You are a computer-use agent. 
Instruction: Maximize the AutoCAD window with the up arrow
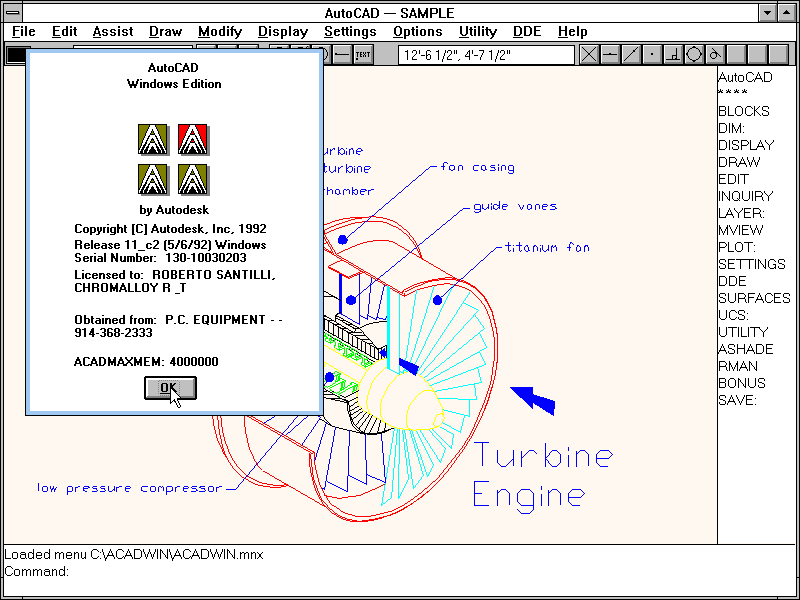[x=786, y=13]
